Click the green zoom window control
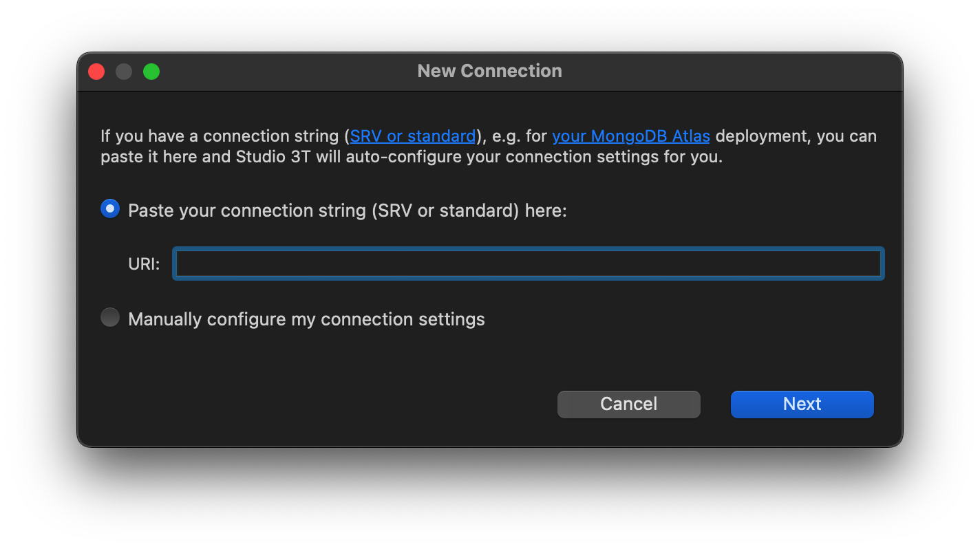Viewport: 980px width, 549px height. pyautogui.click(x=151, y=71)
